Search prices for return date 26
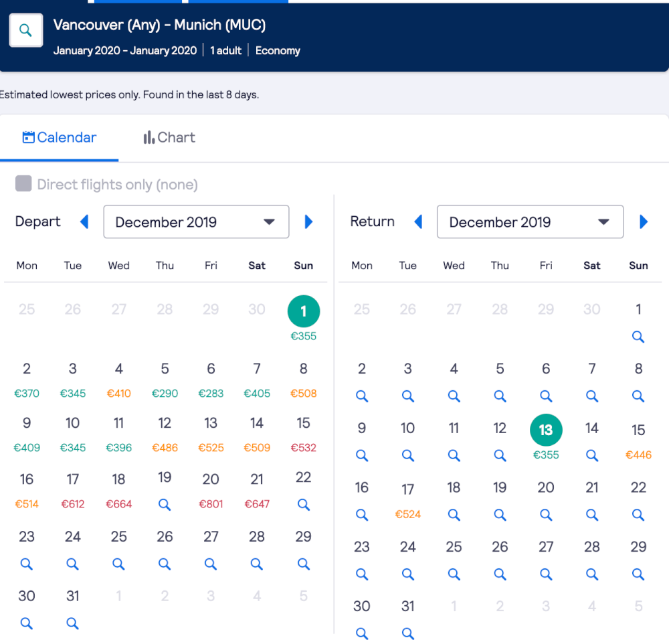Image resolution: width=669 pixels, height=644 pixels. pos(500,574)
